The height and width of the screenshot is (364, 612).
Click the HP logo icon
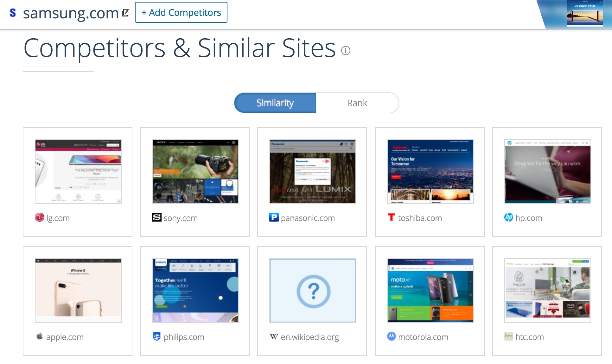509,217
